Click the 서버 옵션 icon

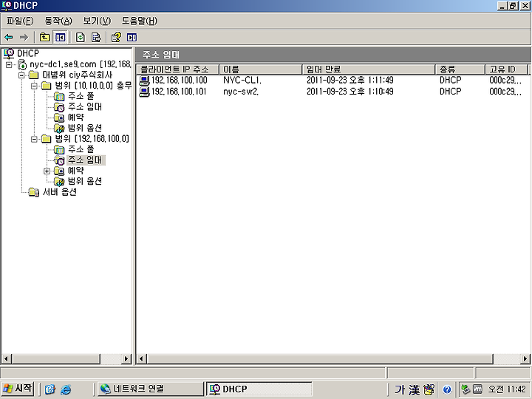pyautogui.click(x=33, y=192)
